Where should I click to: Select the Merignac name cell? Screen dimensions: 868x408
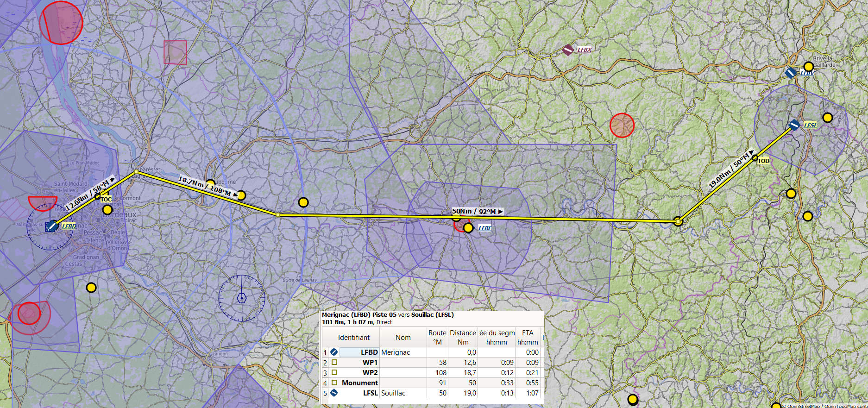pyautogui.click(x=403, y=352)
